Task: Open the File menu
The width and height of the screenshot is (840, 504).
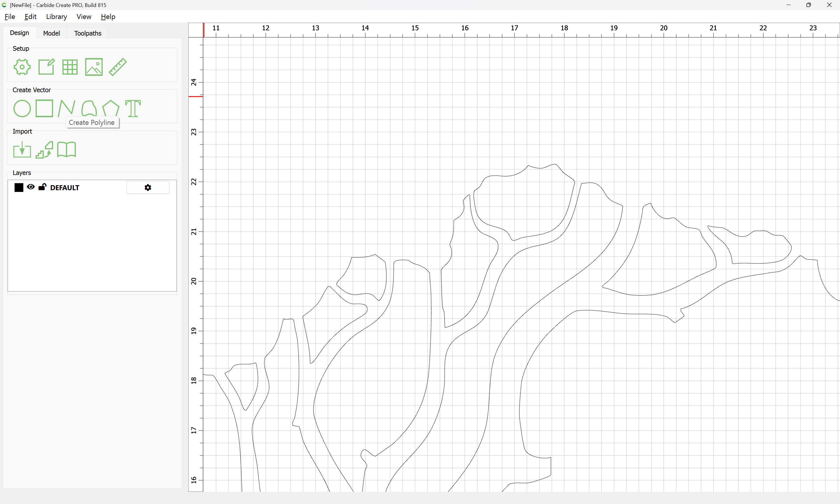Action: point(10,17)
